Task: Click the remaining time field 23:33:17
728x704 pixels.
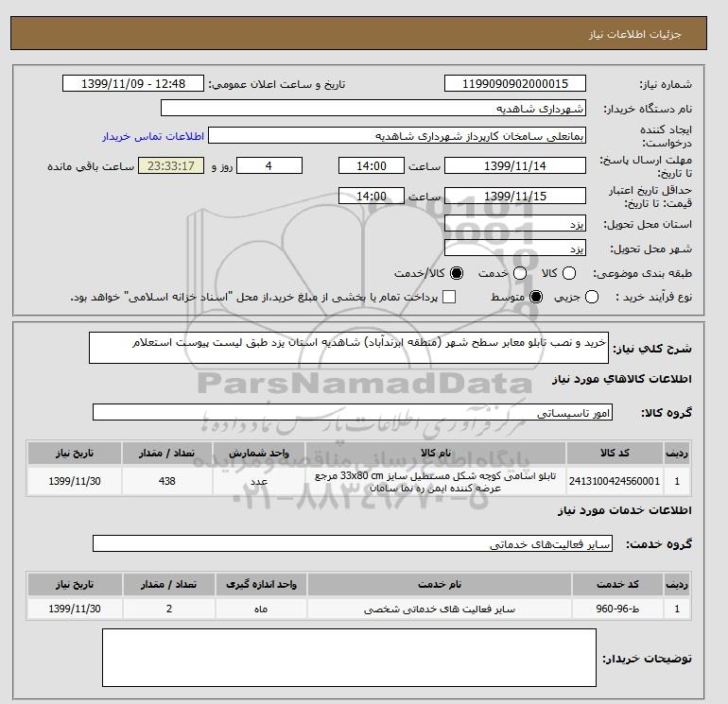Action: point(171,165)
